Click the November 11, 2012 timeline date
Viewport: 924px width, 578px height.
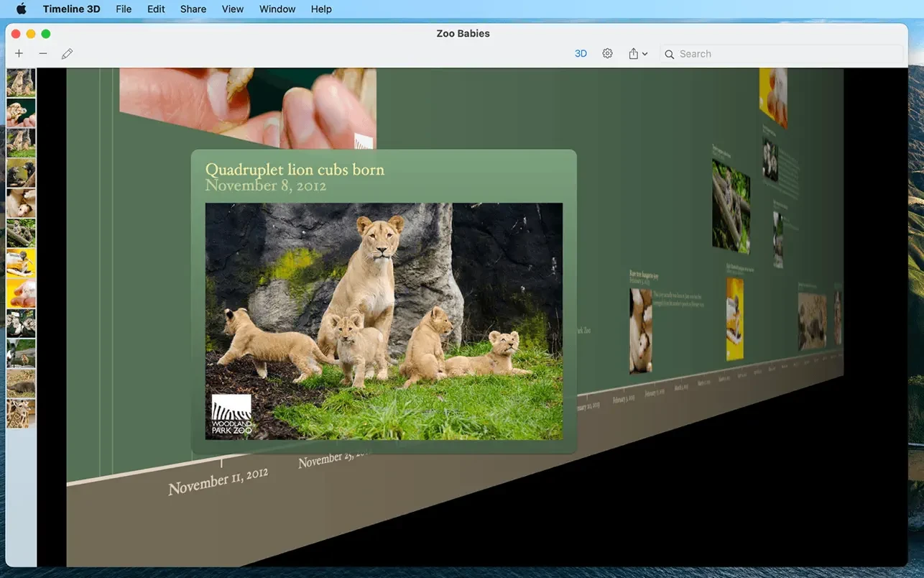(218, 481)
